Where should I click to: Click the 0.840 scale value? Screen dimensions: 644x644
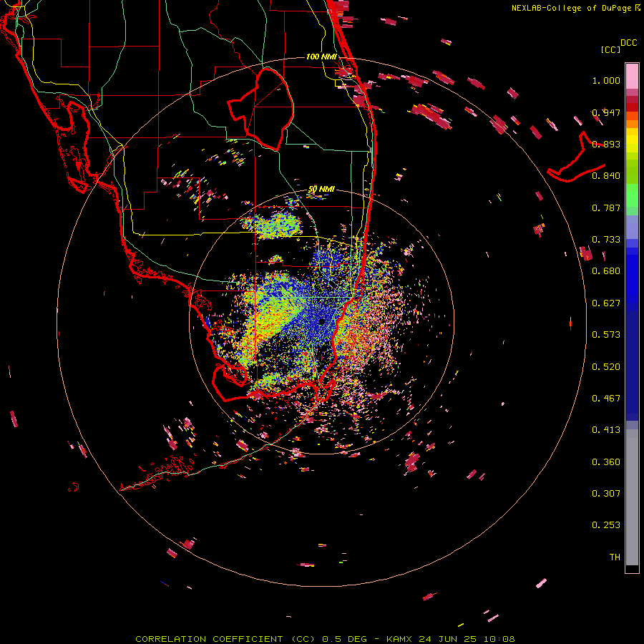pyautogui.click(x=606, y=176)
